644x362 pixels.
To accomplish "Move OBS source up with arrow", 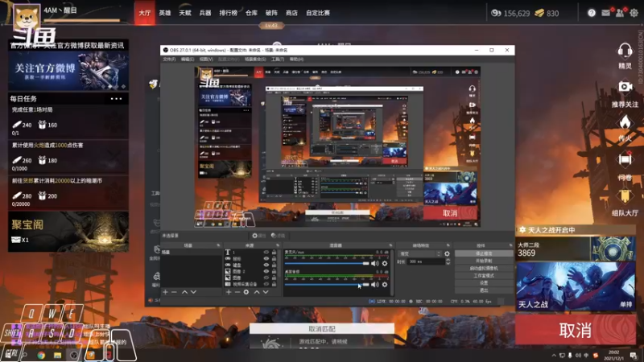I will tap(257, 292).
